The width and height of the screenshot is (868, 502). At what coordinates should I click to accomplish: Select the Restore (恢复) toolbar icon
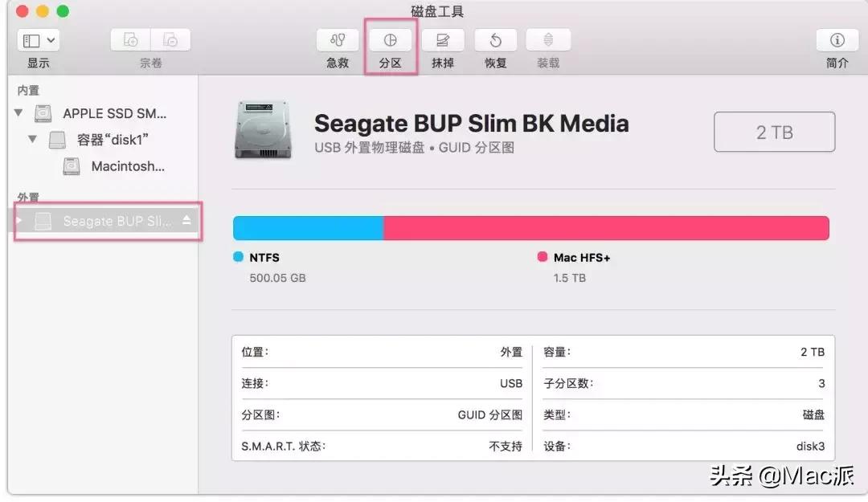pyautogui.click(x=496, y=40)
